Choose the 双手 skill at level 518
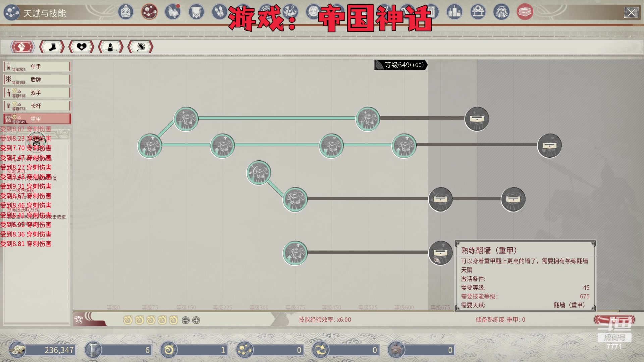The width and height of the screenshot is (644, 362). [x=37, y=93]
